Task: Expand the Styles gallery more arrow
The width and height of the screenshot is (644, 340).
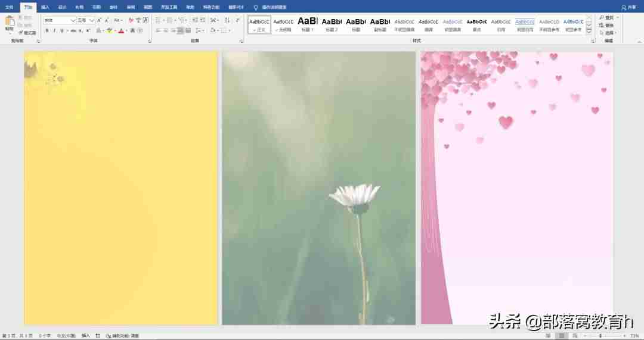Action: coord(589,31)
